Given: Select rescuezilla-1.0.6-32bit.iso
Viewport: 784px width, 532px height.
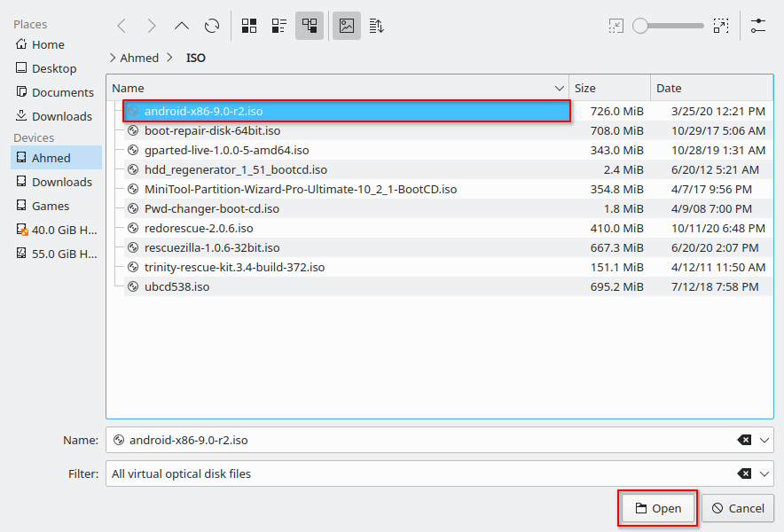Looking at the screenshot, I should pyautogui.click(x=347, y=247).
